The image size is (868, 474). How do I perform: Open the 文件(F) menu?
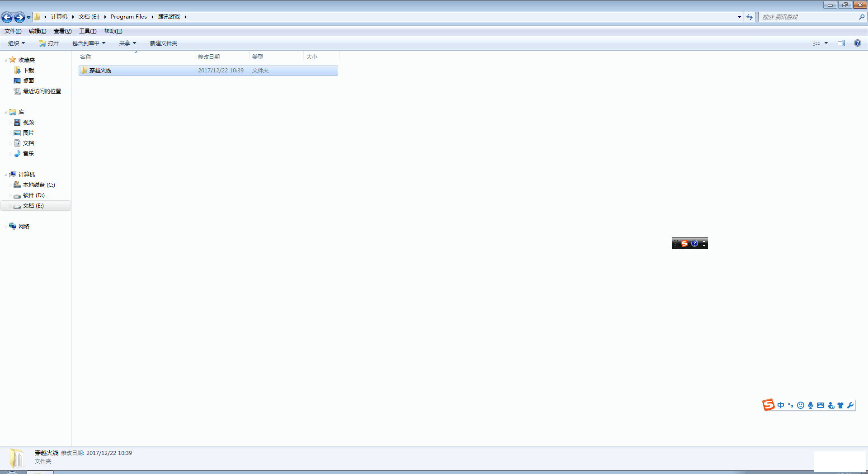tap(13, 31)
